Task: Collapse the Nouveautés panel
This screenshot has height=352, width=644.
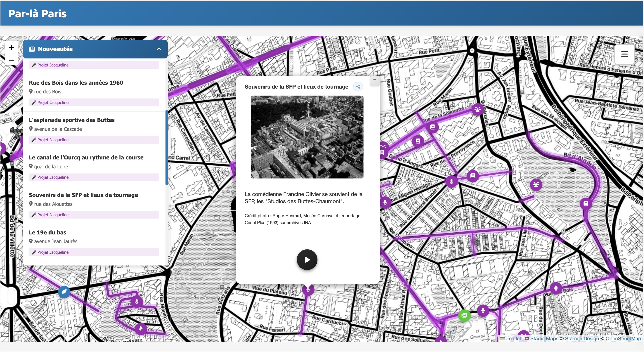Action: [x=159, y=49]
